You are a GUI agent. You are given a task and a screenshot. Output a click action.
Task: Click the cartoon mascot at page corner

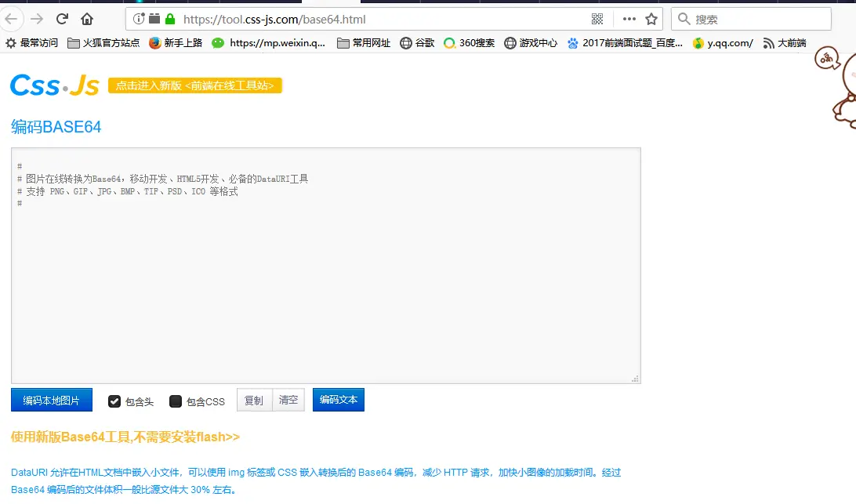[836, 87]
